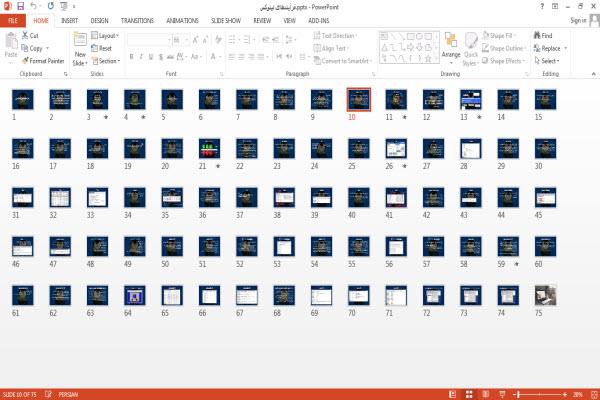Image resolution: width=600 pixels, height=400 pixels.
Task: Select slide 21 thumbnail
Action: pos(209,149)
